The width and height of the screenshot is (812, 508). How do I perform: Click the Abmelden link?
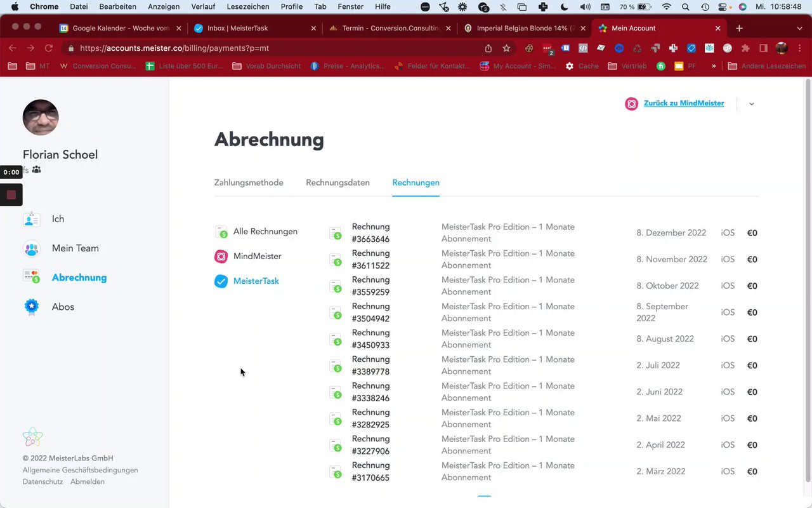88,481
